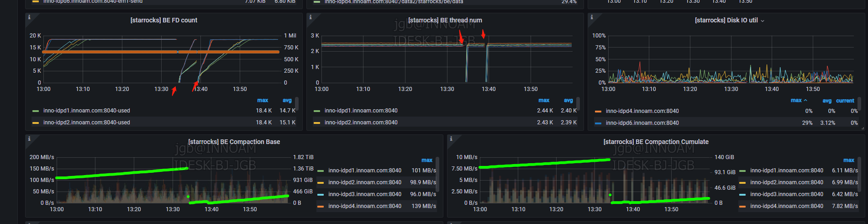
Task: Select the 7.82 MB/s max value
Action: [x=845, y=206]
